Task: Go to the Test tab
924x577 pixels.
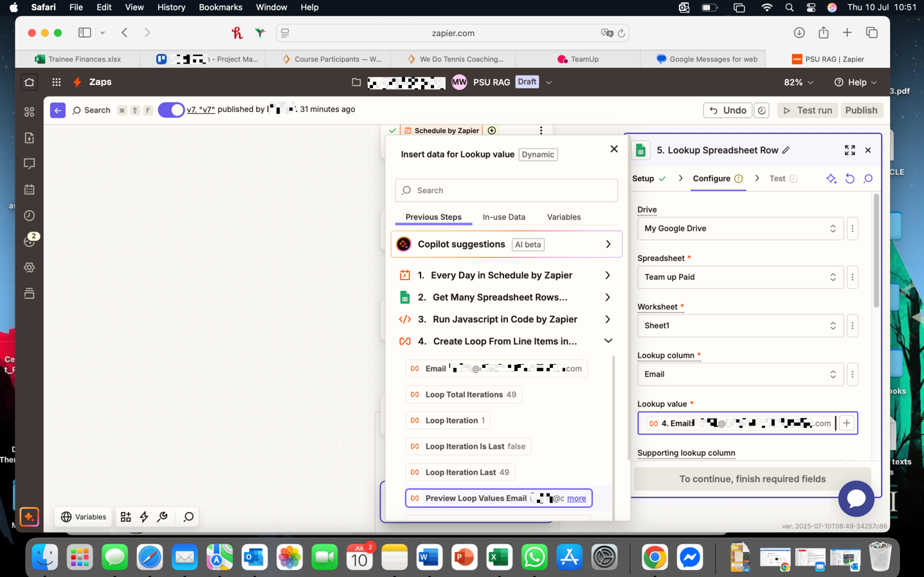Action: coord(783,179)
